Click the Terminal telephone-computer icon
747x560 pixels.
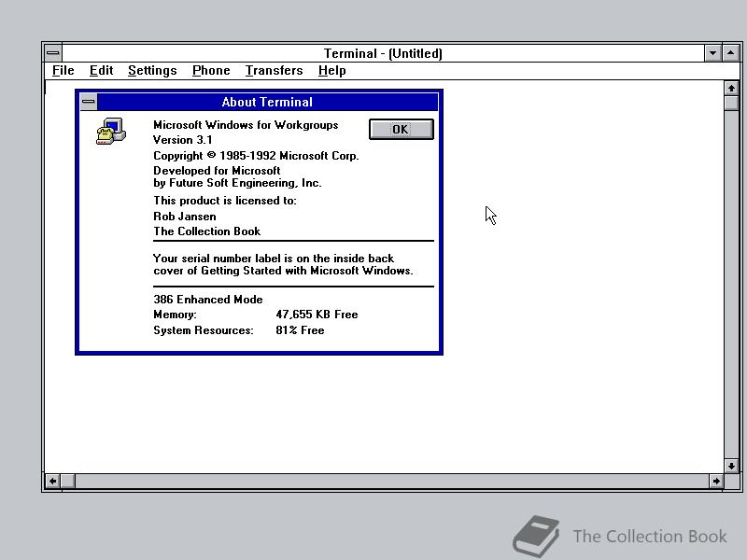110,131
